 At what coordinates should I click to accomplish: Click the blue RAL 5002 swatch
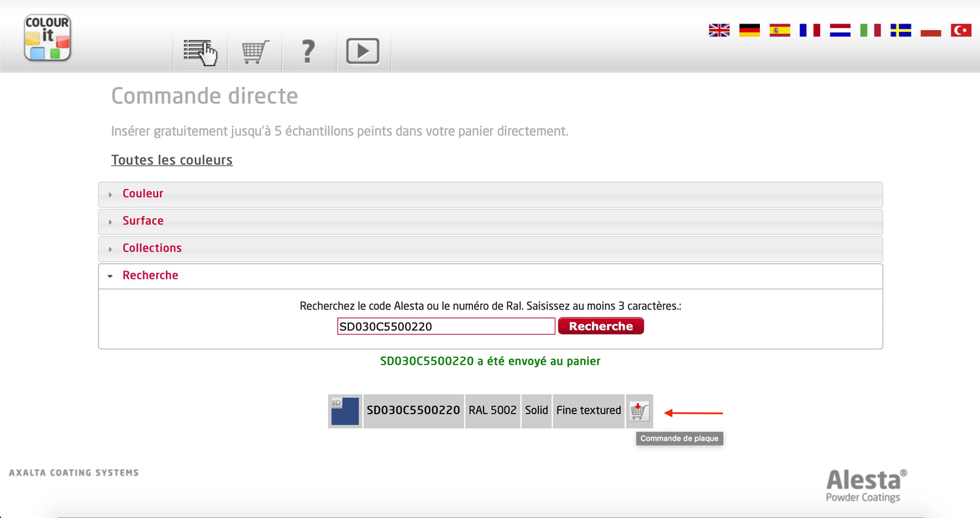point(345,411)
